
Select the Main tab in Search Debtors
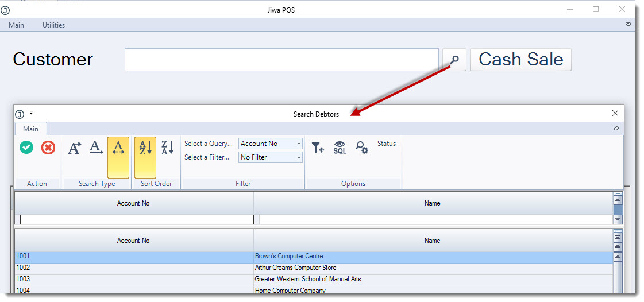coord(31,129)
